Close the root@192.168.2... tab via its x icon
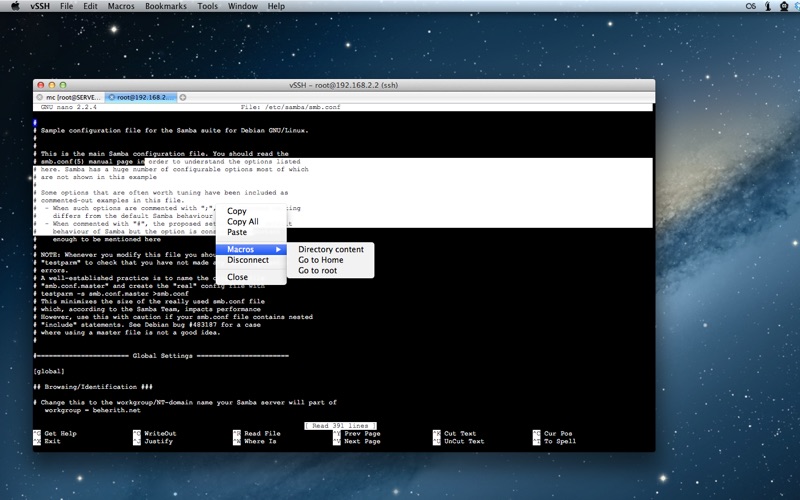This screenshot has width=800, height=500. click(110, 97)
